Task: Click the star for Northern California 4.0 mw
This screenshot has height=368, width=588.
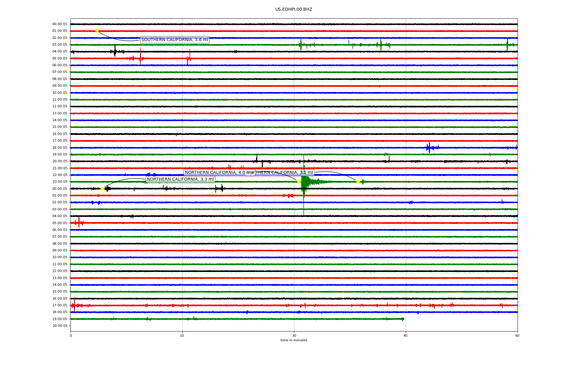Action: [299, 182]
